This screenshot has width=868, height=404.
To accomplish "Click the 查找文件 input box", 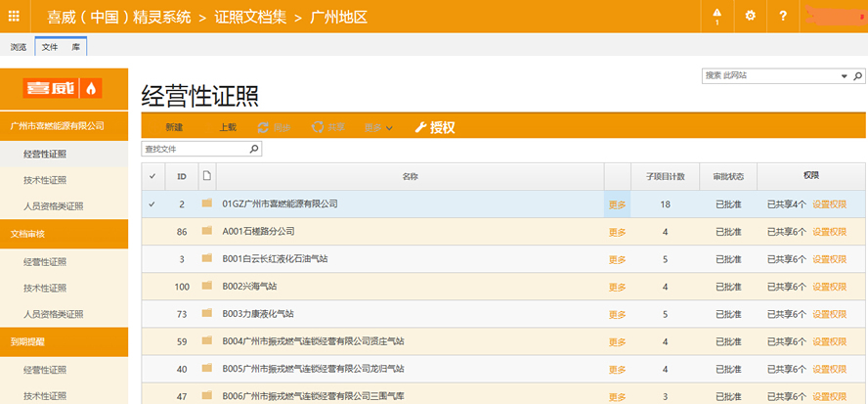I will [x=195, y=149].
